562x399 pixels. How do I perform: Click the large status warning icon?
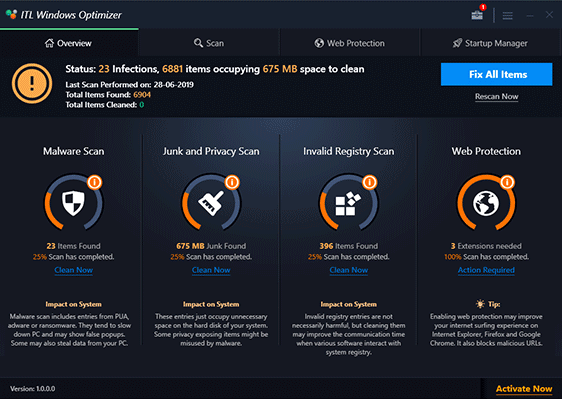pos(32,83)
